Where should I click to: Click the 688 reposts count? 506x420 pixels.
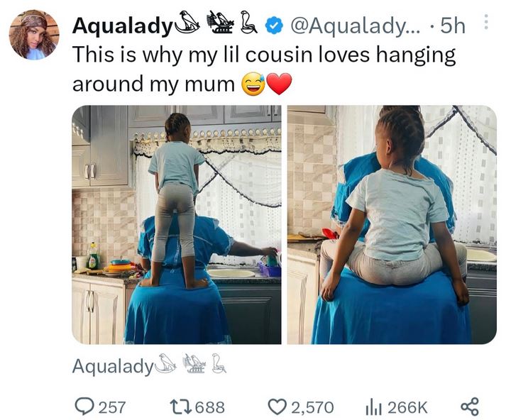[210, 407]
